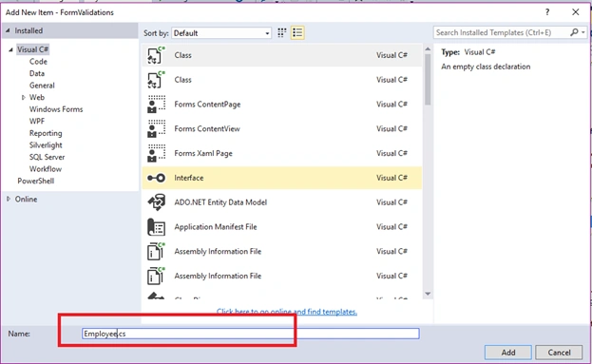
Task: Select the PowerShell category
Action: tap(36, 181)
